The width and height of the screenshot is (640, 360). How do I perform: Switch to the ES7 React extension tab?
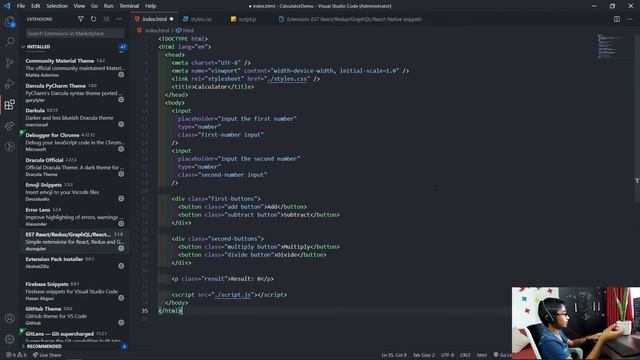[353, 19]
